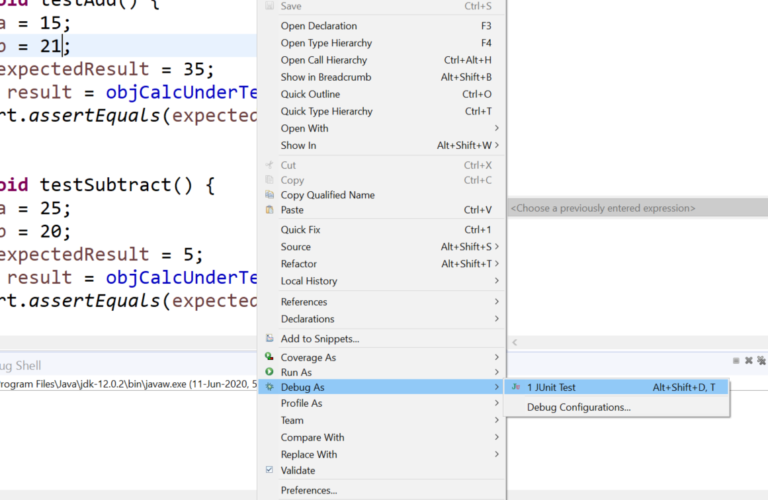Viewport: 768px width, 500px height.
Task: Select Open Type Hierarchy menu entry
Action: point(326,43)
